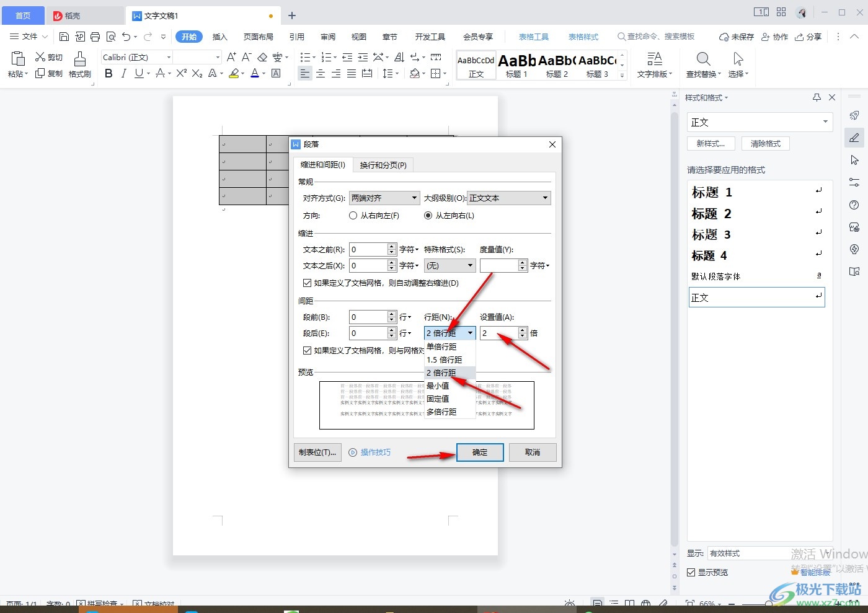
Task: Open the 插入 ribbon tab
Action: 220,37
